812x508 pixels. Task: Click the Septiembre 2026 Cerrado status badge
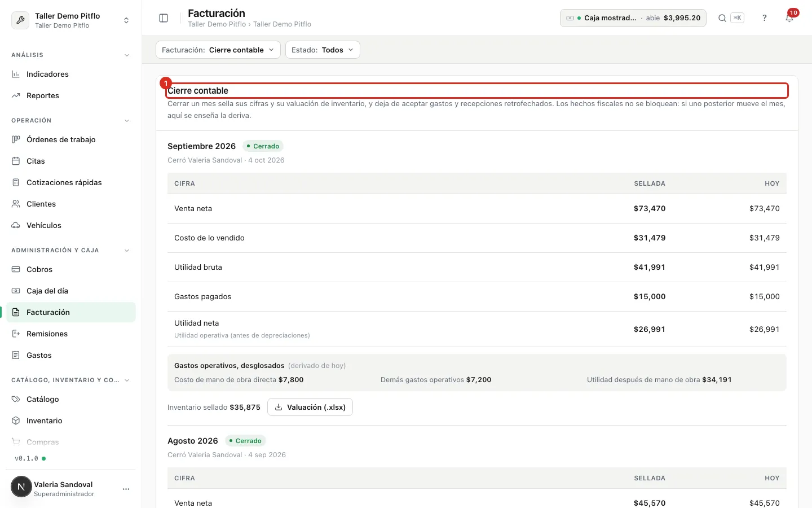tap(263, 146)
